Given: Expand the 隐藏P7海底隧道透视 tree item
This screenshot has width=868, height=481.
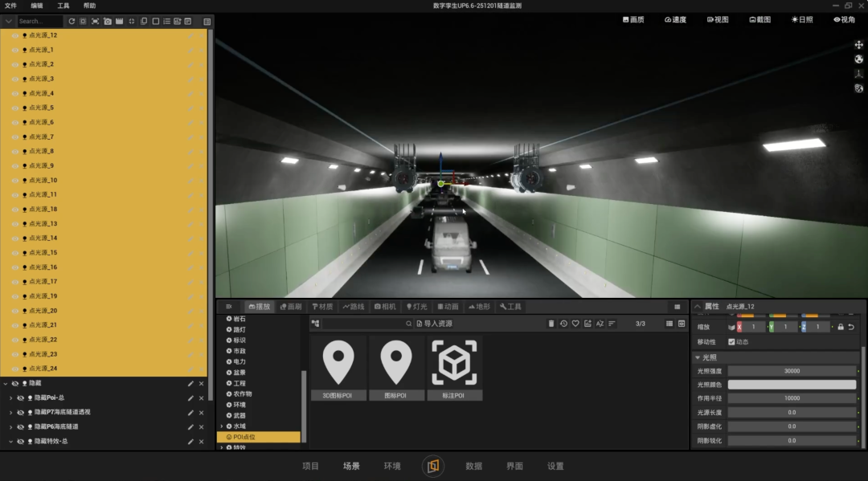Looking at the screenshot, I should (x=10, y=413).
